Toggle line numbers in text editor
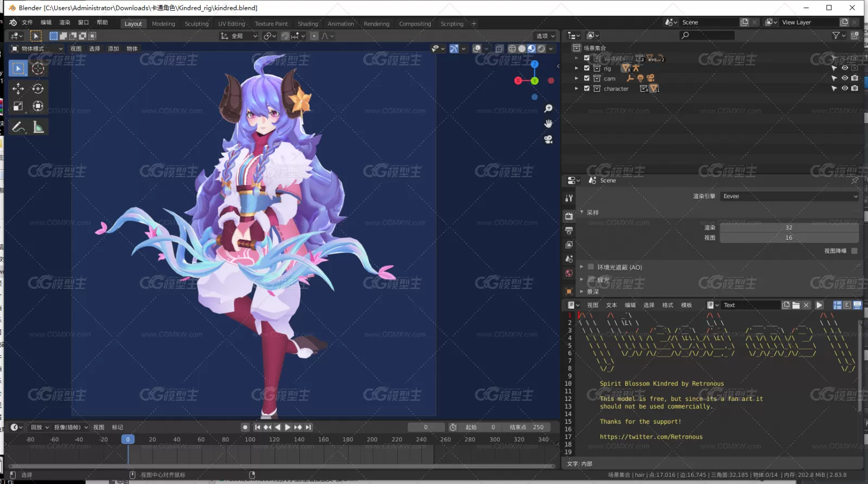 [x=837, y=305]
